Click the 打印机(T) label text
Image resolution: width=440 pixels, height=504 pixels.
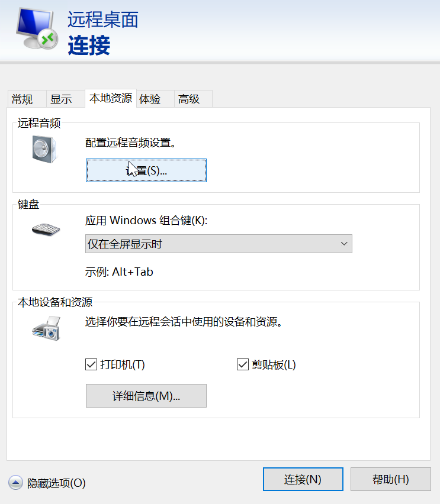point(123,364)
